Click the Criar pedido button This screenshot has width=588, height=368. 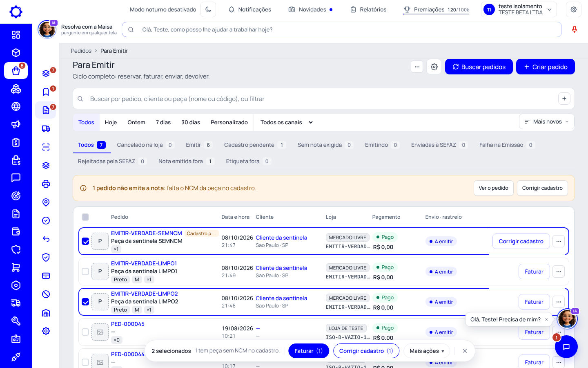coord(546,67)
